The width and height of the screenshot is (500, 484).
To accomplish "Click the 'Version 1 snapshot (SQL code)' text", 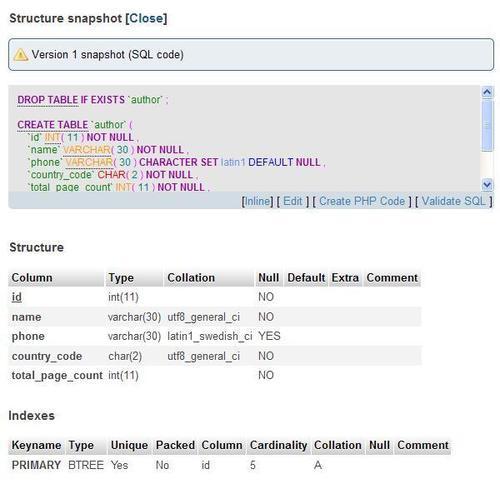I will click(107, 55).
